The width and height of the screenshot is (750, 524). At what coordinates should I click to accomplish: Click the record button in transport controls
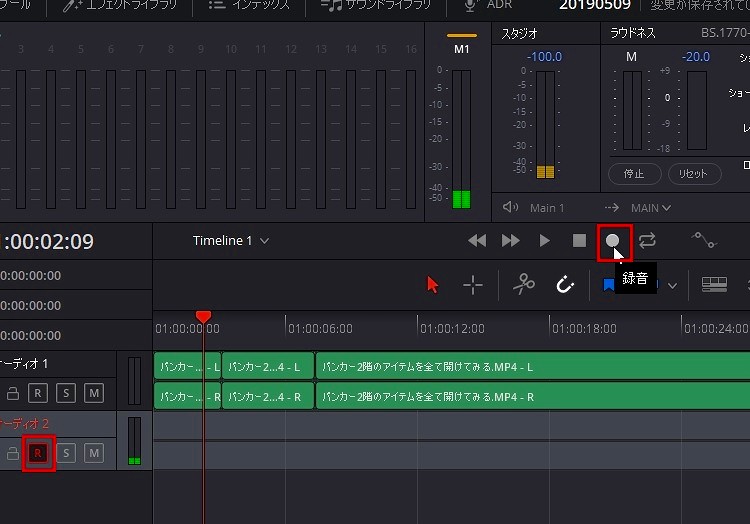click(612, 241)
